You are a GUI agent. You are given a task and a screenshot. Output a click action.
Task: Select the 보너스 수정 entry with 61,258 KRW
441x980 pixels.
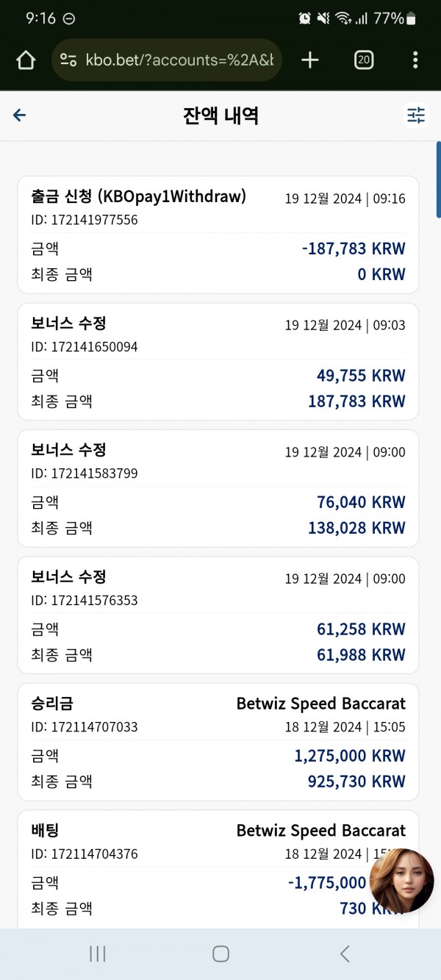pyautogui.click(x=218, y=615)
